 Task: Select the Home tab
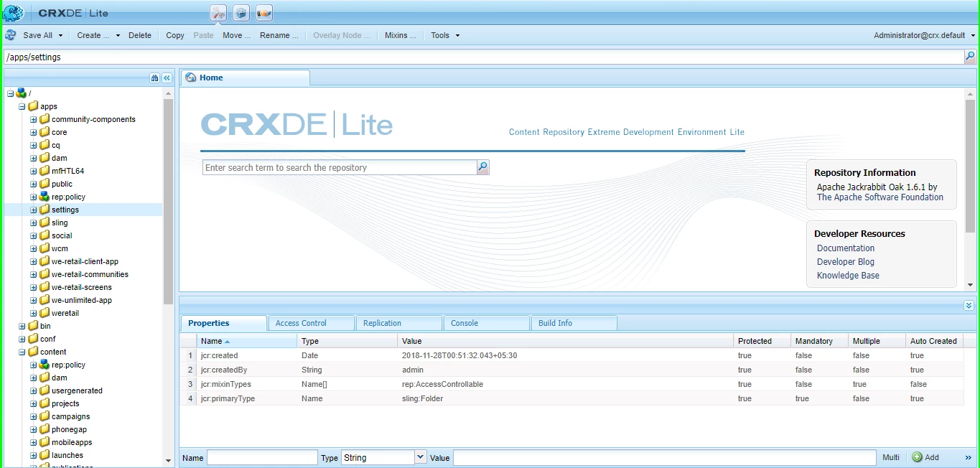245,78
